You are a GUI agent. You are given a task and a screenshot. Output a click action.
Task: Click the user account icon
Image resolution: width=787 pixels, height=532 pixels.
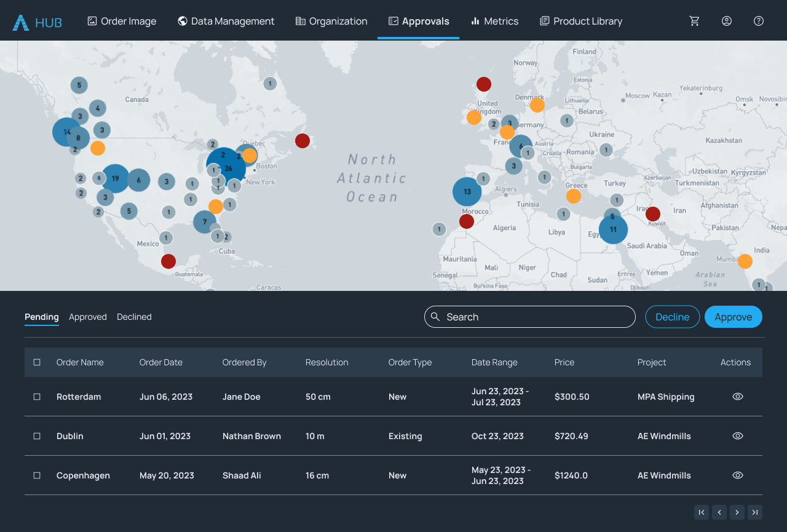pyautogui.click(x=726, y=20)
